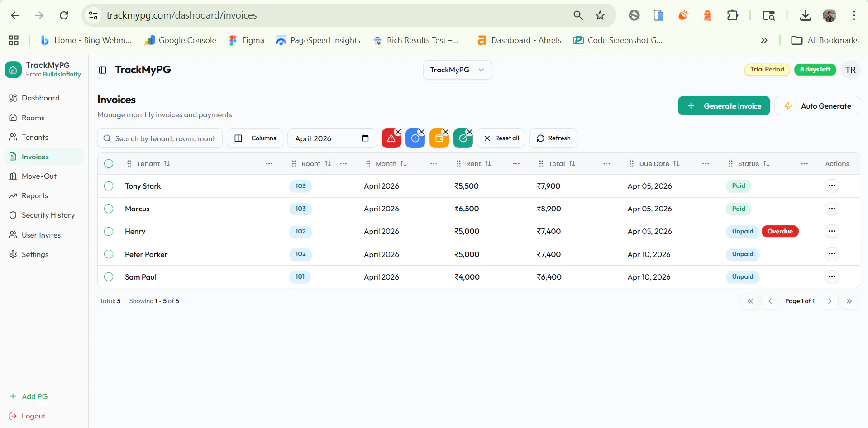The image size is (868, 428).
Task: Click the TR user avatar
Action: tap(850, 70)
